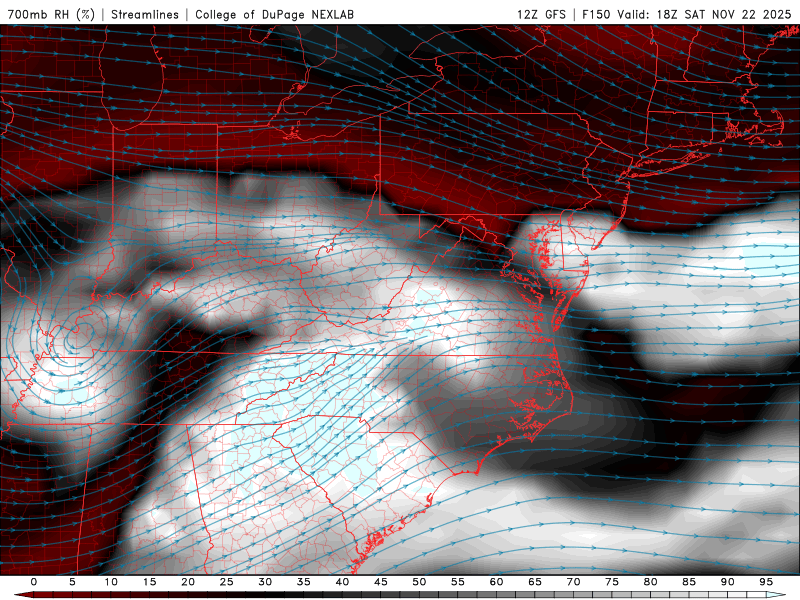Click the "85" value on color scale

click(x=689, y=582)
